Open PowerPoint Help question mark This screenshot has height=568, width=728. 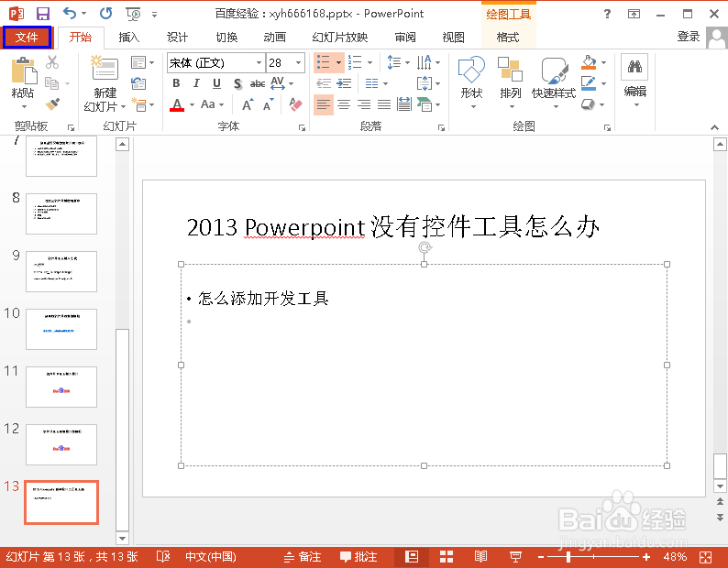pyautogui.click(x=607, y=14)
